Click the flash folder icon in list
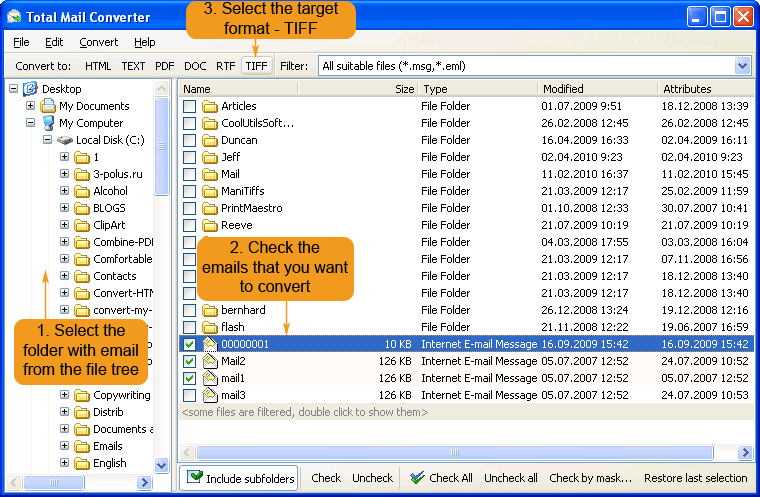 tap(210, 327)
